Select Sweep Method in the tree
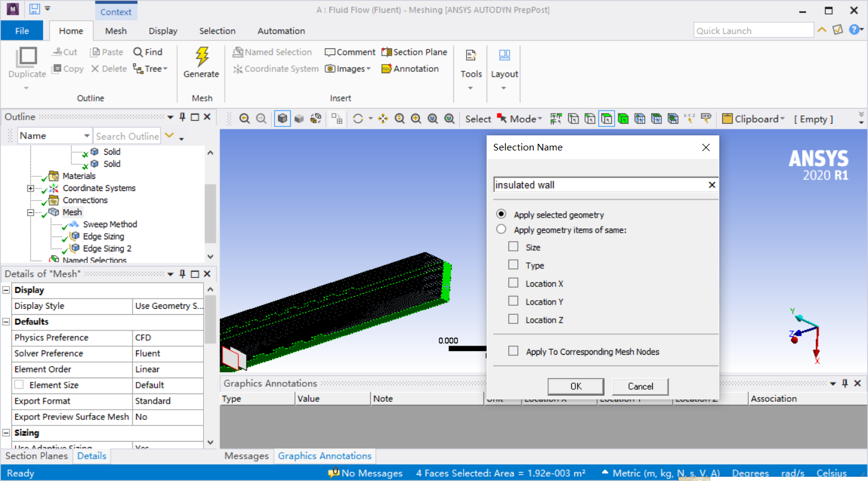Screen dimensions: 868x481 point(110,224)
